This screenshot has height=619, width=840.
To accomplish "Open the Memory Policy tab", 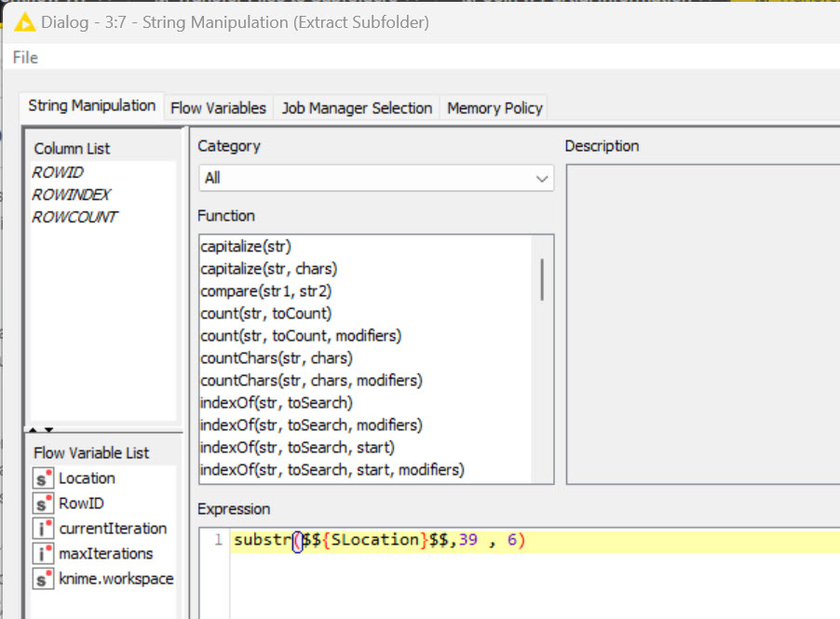I will tap(495, 108).
